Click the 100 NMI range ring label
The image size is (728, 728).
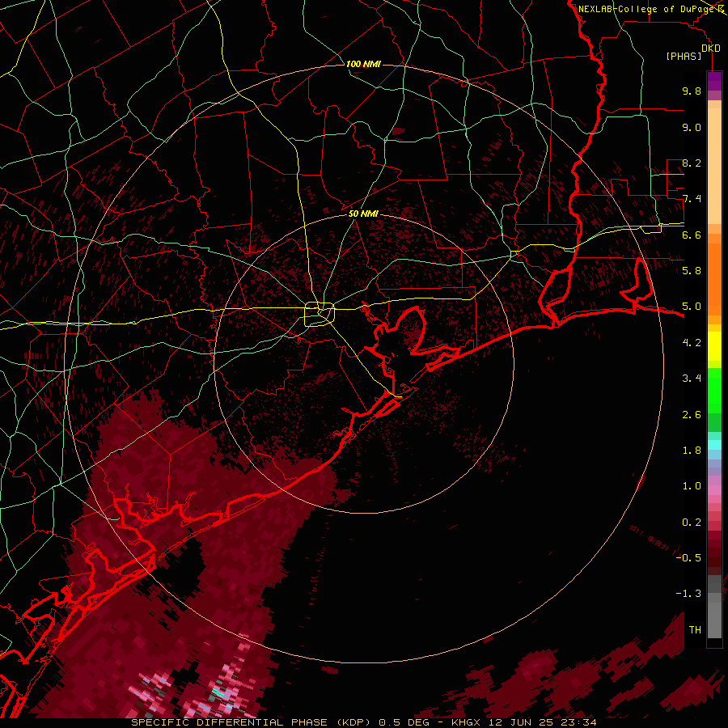coord(363,64)
